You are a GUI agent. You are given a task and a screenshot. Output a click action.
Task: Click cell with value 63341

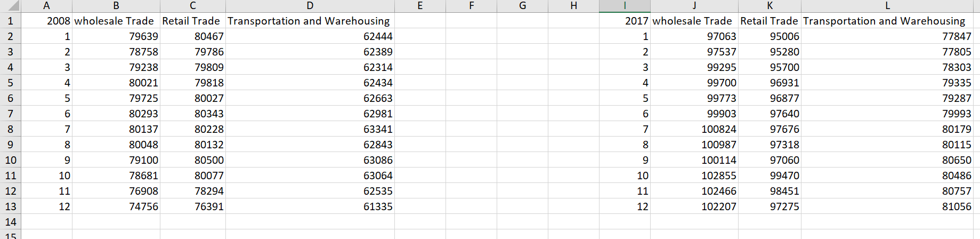[310, 129]
